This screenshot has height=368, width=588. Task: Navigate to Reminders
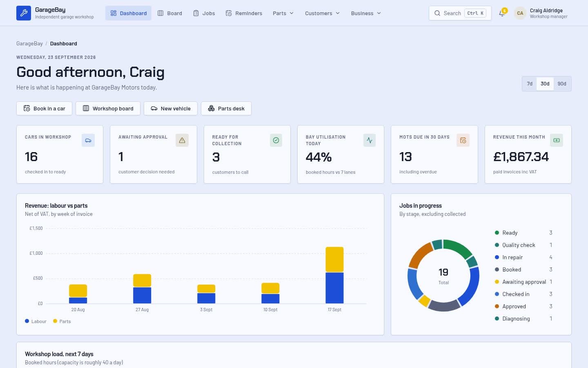[x=244, y=13]
